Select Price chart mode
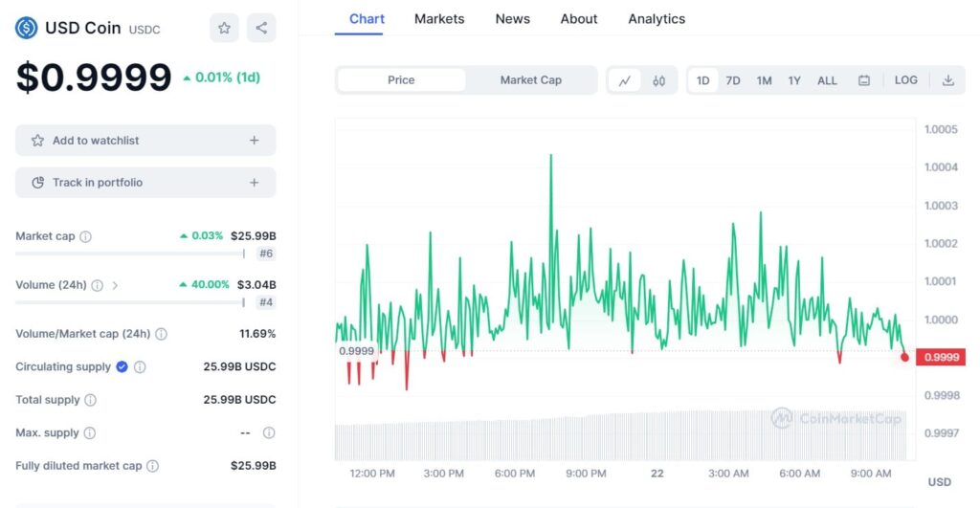The height and width of the screenshot is (508, 980). pos(401,80)
